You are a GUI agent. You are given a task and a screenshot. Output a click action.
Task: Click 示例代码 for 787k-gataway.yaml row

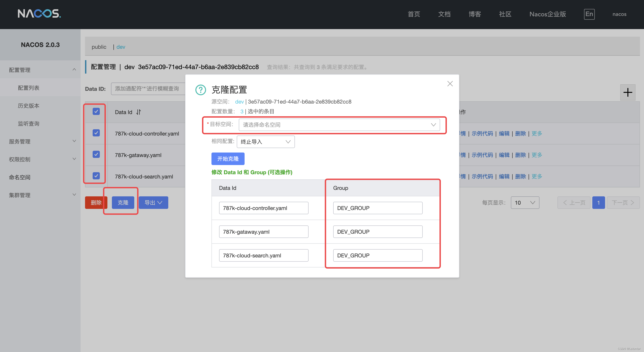[482, 155]
